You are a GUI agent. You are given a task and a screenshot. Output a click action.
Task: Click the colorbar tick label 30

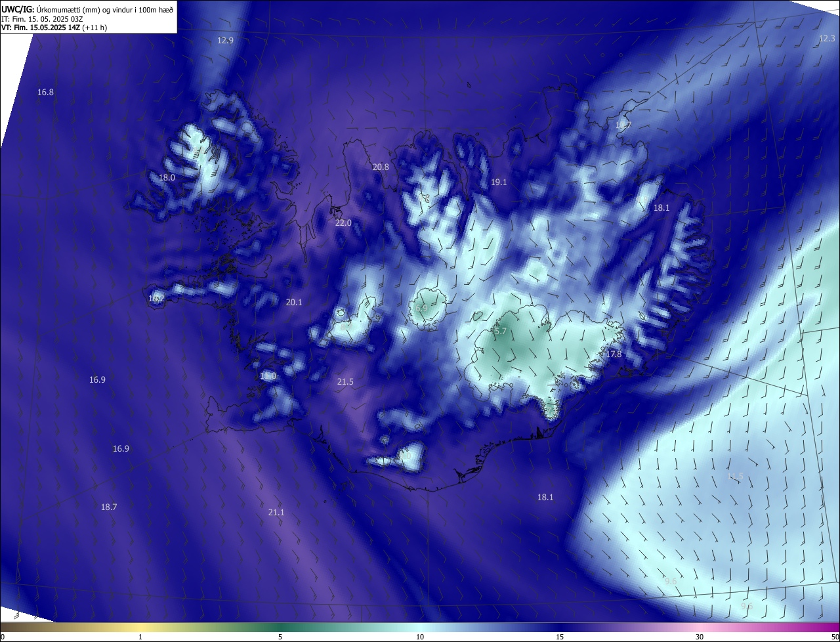coord(700,637)
